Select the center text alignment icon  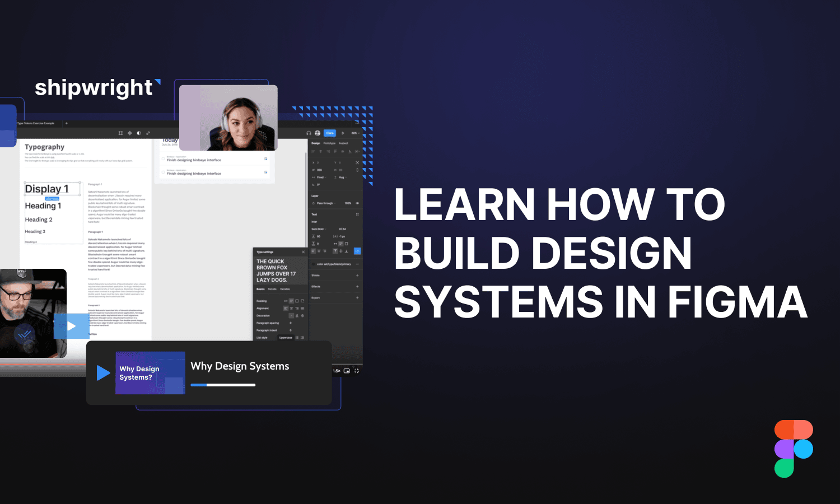coord(291,308)
